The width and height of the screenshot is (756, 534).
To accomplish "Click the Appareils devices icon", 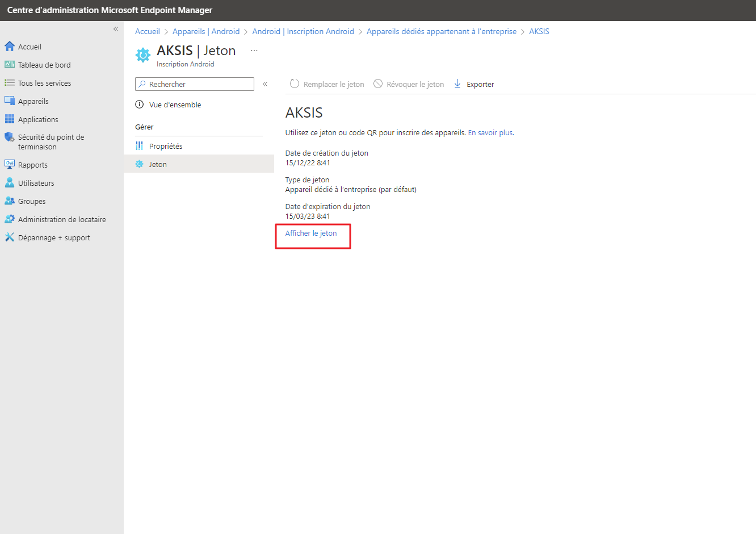I will pyautogui.click(x=10, y=101).
